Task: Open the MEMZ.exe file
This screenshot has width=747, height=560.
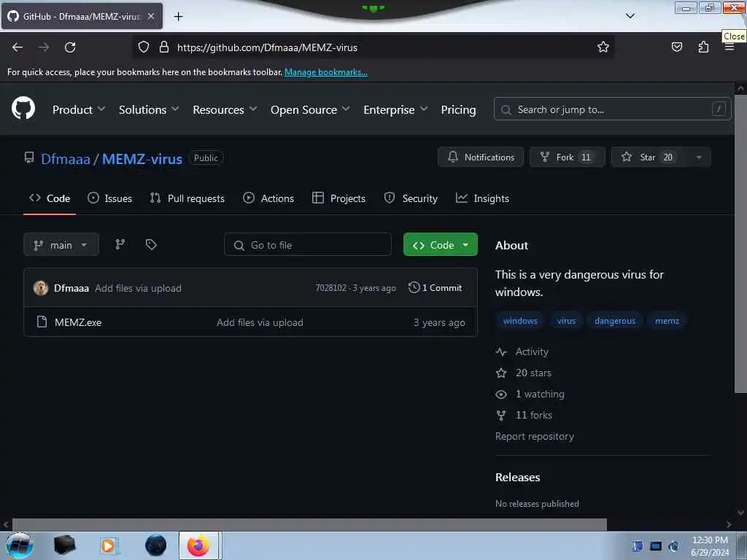Action: pos(78,322)
